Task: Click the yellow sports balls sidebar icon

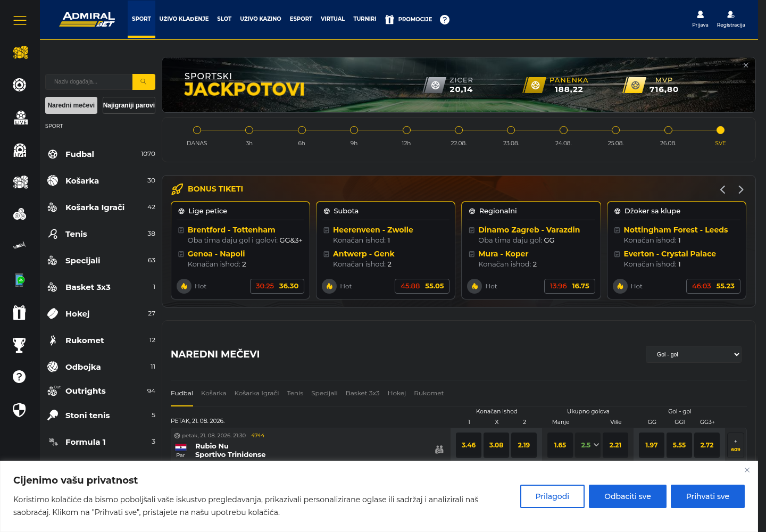Action: 20,52
